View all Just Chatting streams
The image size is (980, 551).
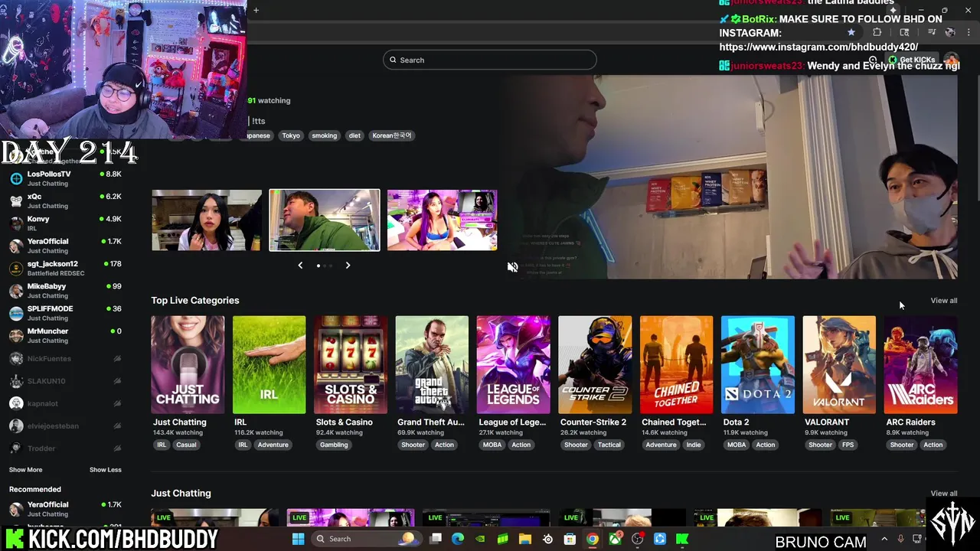[943, 494]
